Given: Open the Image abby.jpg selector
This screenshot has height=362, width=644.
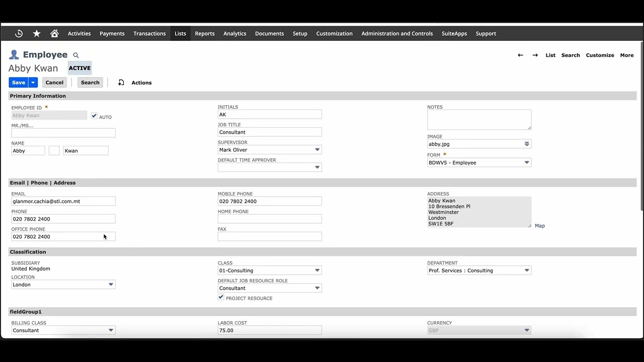Looking at the screenshot, I should click(527, 144).
